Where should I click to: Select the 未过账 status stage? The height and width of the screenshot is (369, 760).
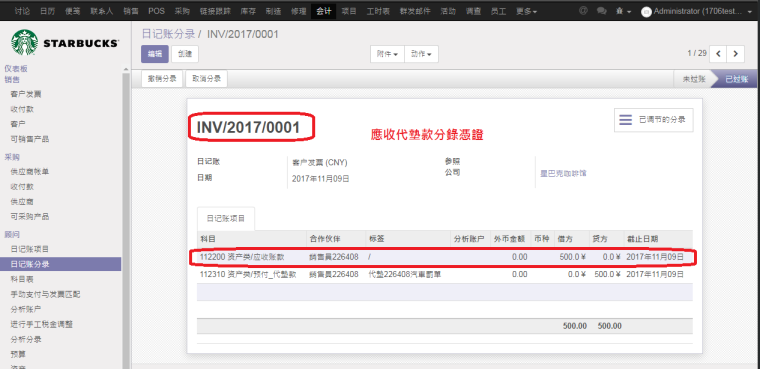(693, 79)
